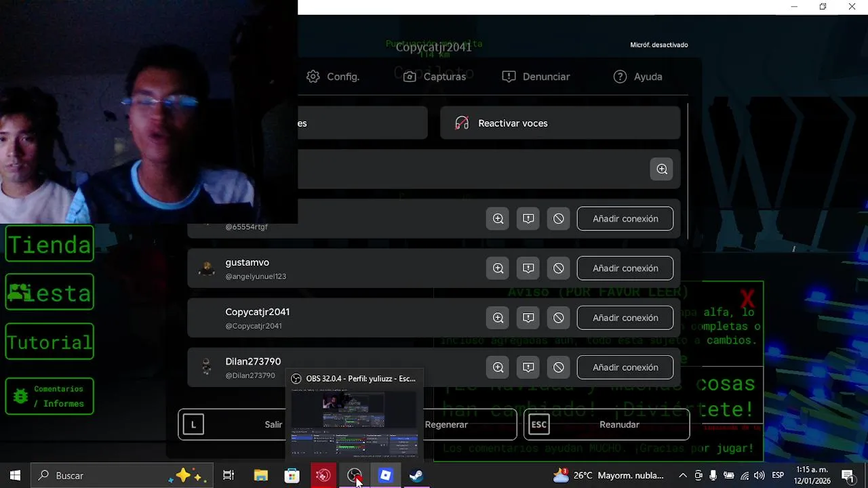Open the Tutorial game menu

click(50, 342)
